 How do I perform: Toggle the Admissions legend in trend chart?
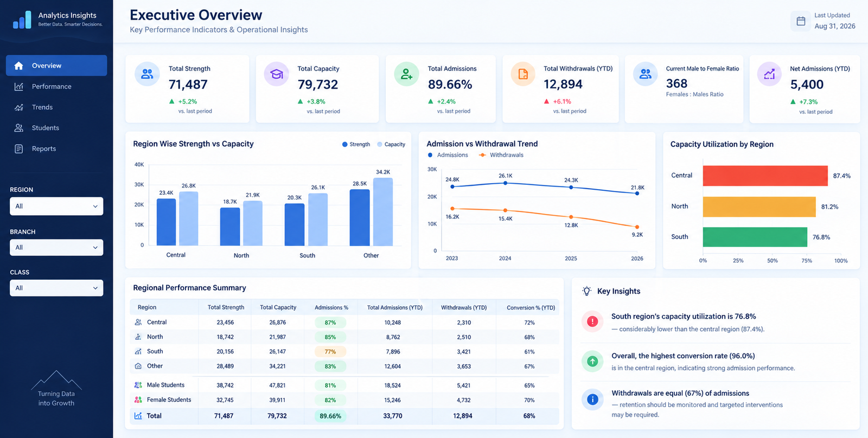pos(448,155)
